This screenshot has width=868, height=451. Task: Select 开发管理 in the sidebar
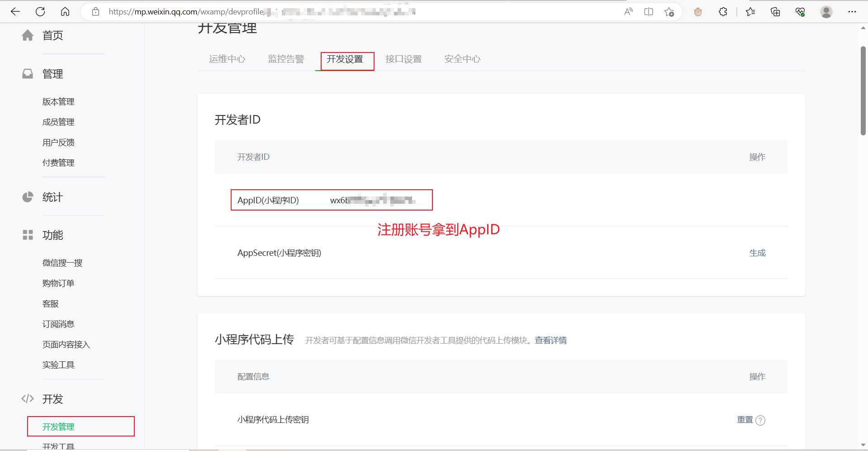(x=58, y=427)
